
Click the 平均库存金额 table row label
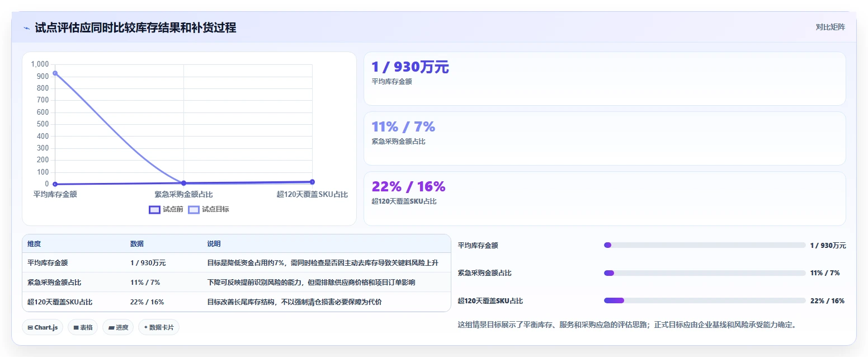[x=48, y=262]
